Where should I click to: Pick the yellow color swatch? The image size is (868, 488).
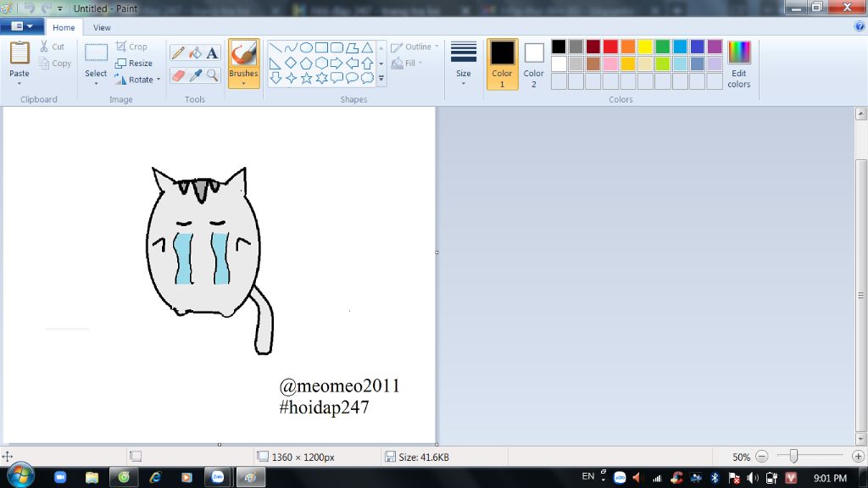[x=645, y=47]
